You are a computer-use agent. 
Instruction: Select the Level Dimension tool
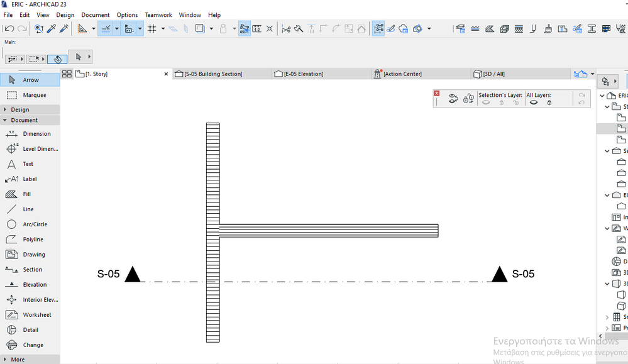[x=30, y=149]
